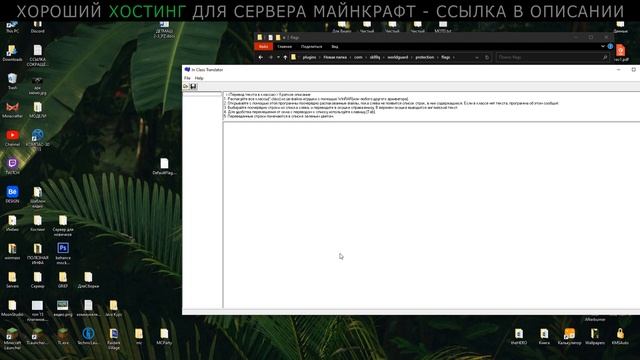
Task: Select 'flags' in Explorer breadcrumb path
Action: coord(445,58)
